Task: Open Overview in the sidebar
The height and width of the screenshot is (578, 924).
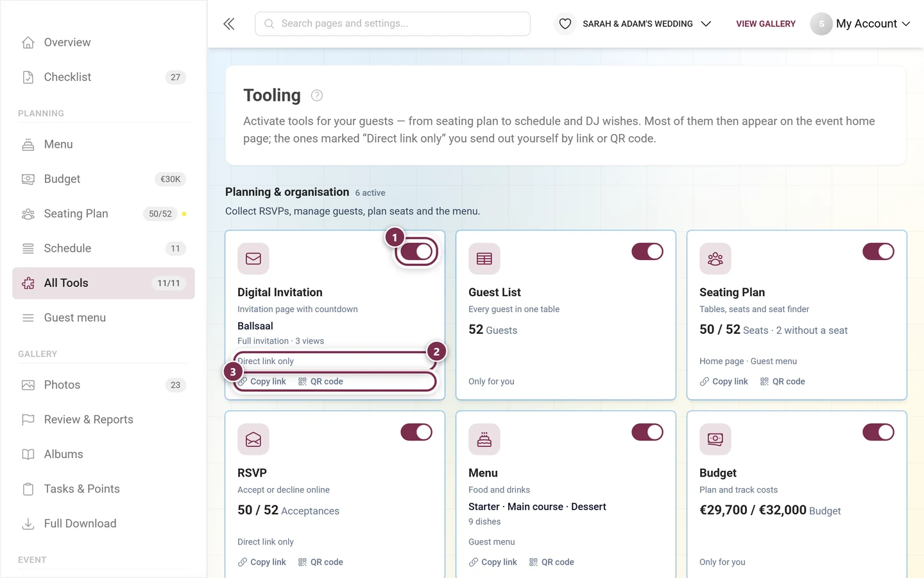Action: pos(103,42)
